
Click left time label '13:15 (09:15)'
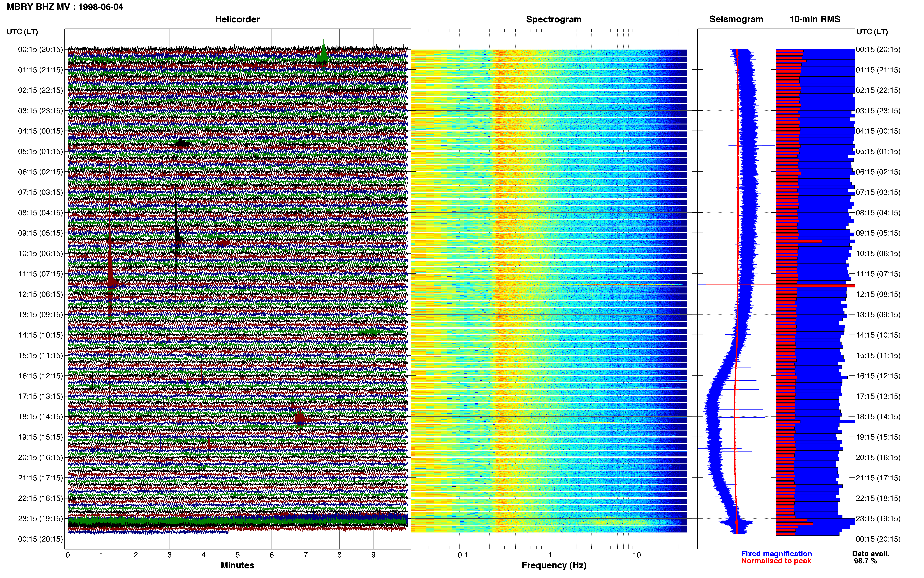(40, 315)
